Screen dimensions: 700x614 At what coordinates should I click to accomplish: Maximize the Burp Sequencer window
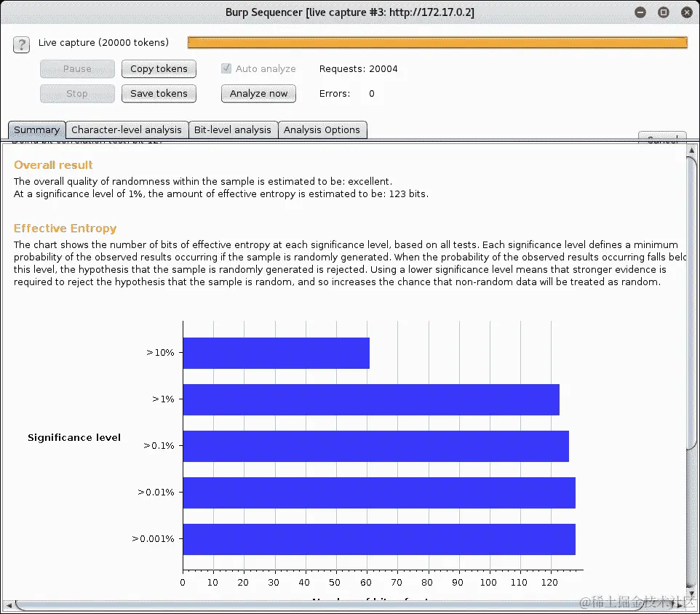[664, 12]
